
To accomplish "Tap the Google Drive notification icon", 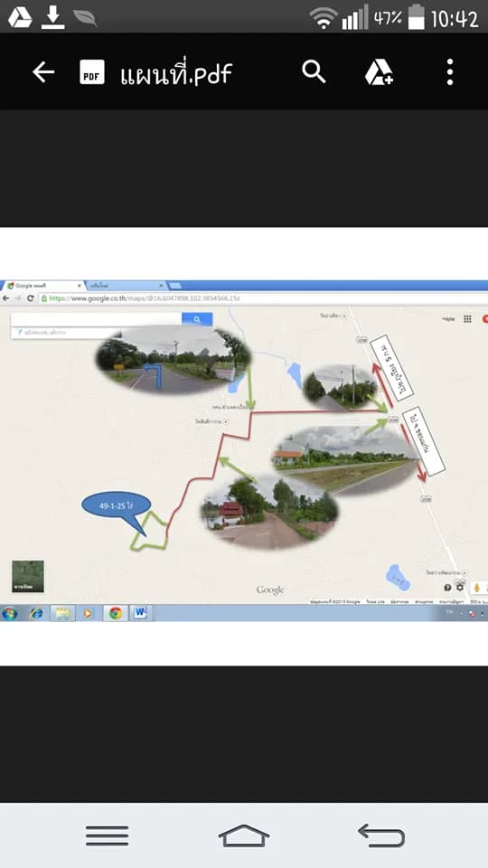I will pos(19,17).
